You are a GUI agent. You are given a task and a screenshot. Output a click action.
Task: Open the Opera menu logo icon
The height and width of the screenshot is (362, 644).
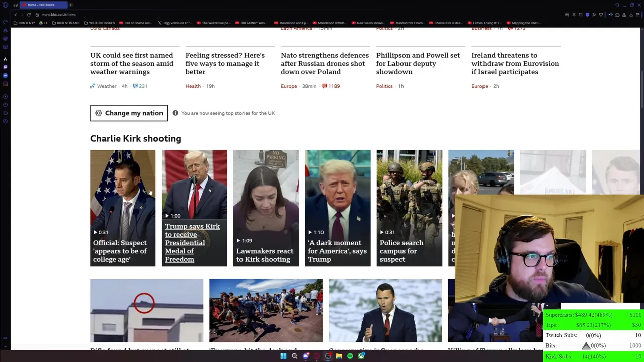[5, 5]
